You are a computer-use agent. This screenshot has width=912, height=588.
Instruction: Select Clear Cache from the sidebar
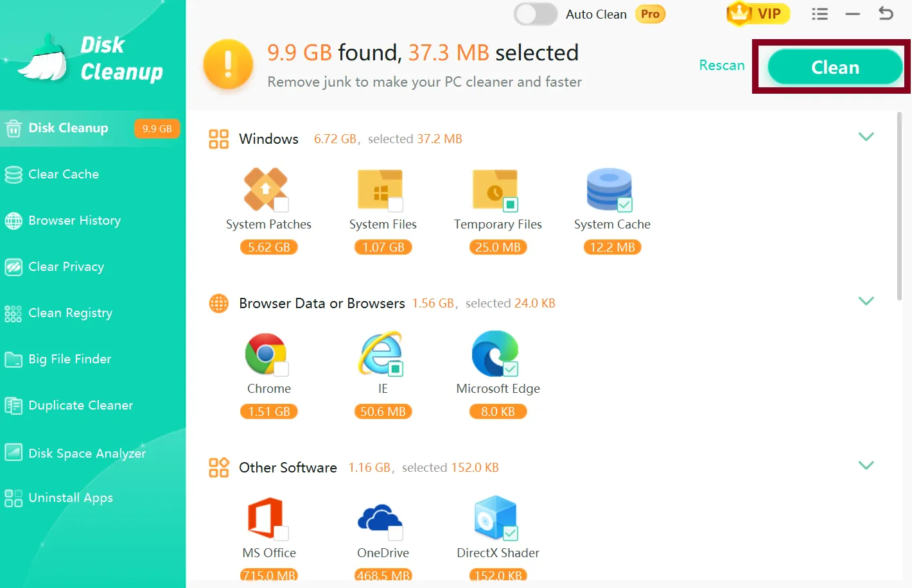pyautogui.click(x=63, y=174)
